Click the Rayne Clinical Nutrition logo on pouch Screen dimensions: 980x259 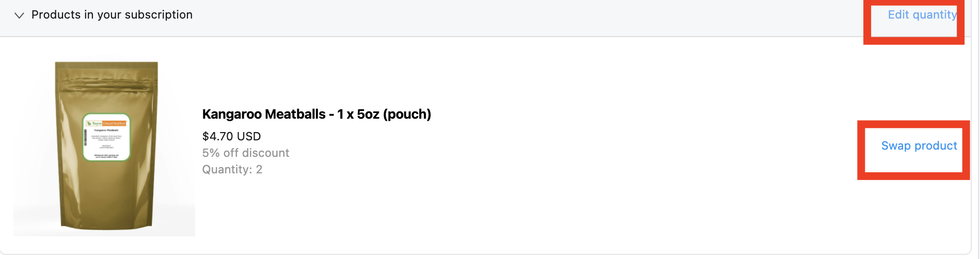[x=106, y=123]
